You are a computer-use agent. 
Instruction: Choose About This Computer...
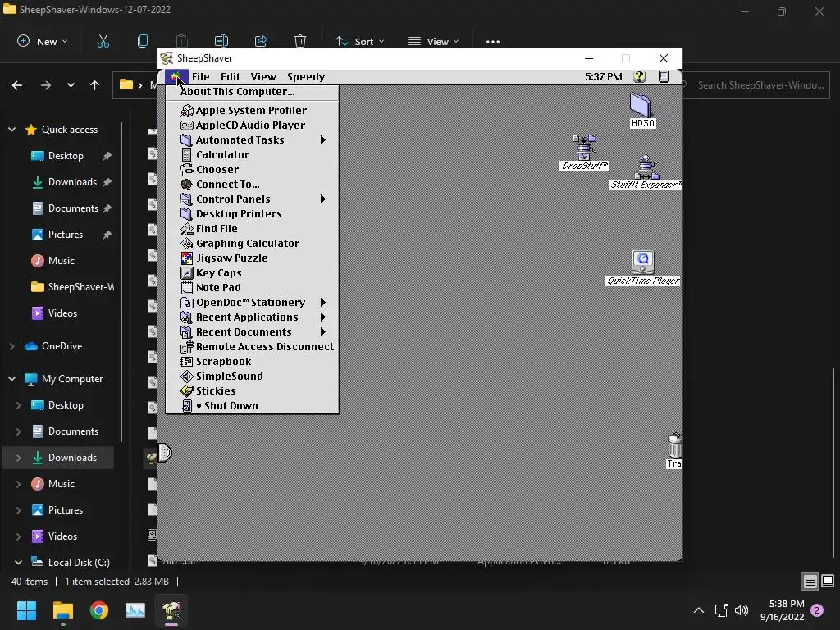tap(252, 92)
